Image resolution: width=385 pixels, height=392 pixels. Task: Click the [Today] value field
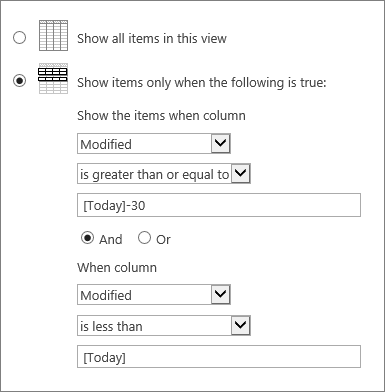click(x=219, y=357)
